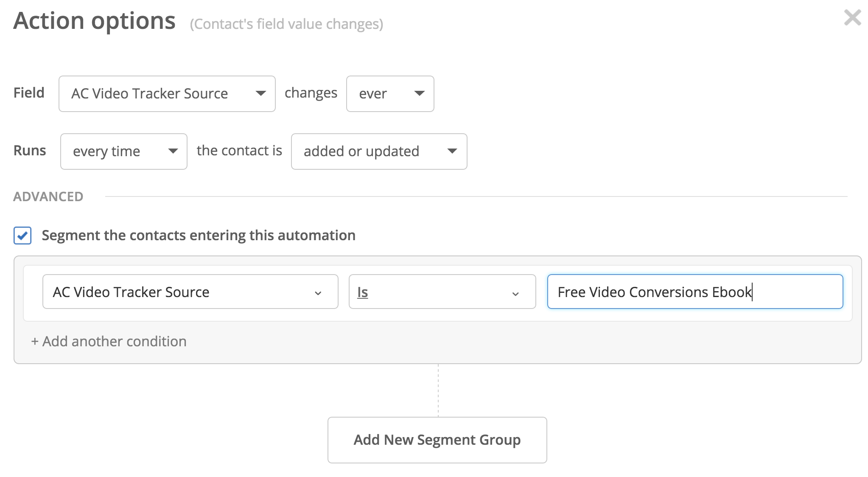
Task: Click Add New Segment Group button
Action: pos(437,440)
